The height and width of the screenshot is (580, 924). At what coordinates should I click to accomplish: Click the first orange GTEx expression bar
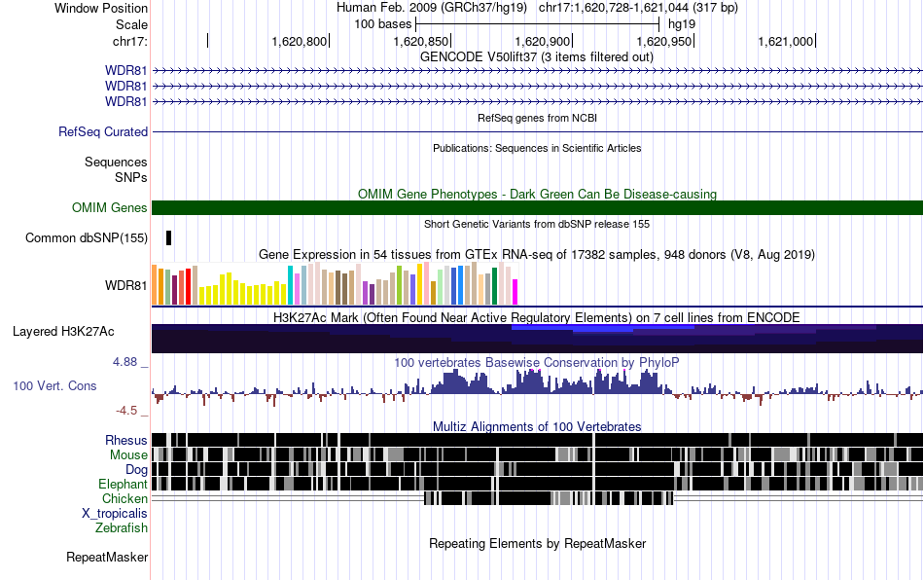[155, 285]
